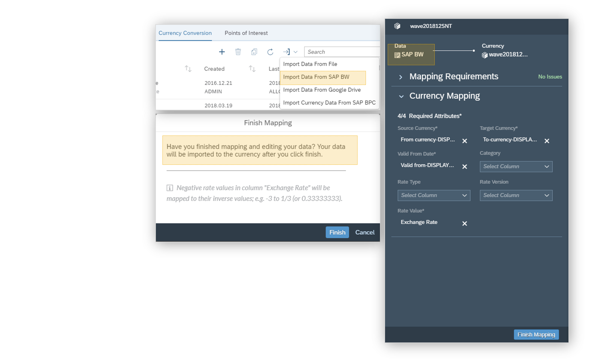Click the Finish Mapping button
Screen dimensions: 590x364
(536, 334)
